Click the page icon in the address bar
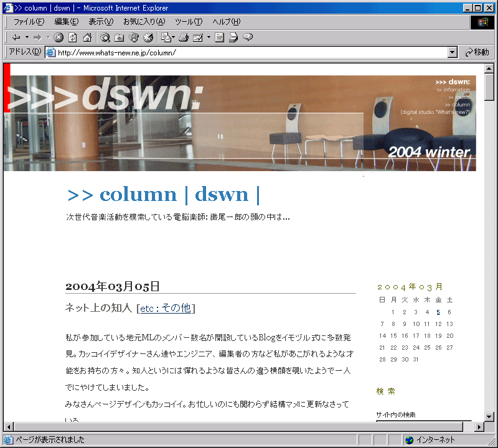The image size is (498, 448). [51, 52]
